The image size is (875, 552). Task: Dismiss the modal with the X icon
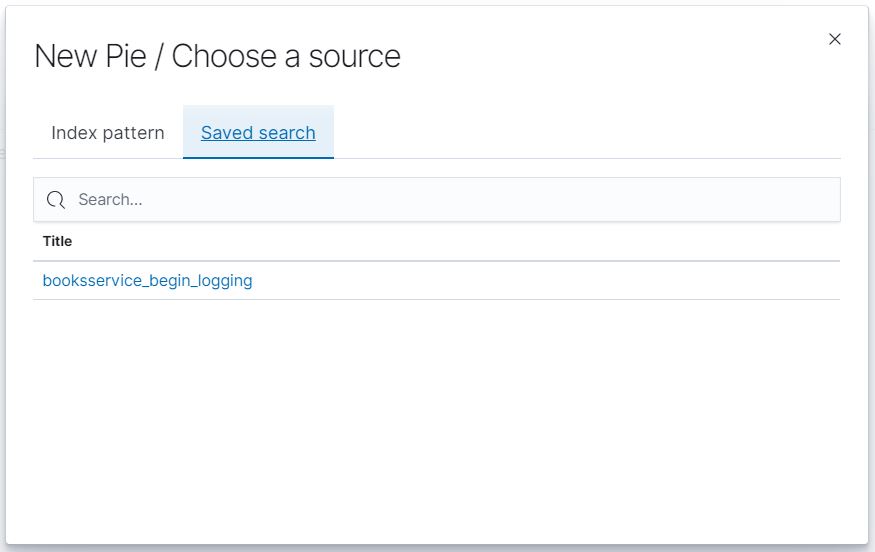pyautogui.click(x=835, y=39)
